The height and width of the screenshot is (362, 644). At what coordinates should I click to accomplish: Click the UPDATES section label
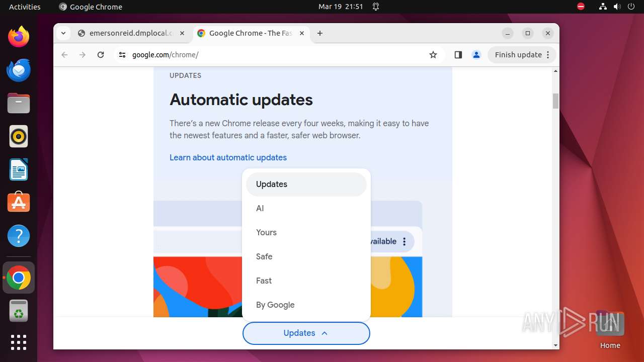(185, 75)
